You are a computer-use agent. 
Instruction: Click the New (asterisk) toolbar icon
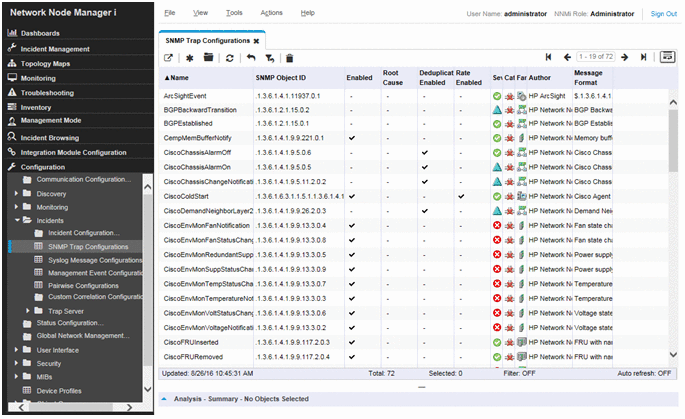pyautogui.click(x=189, y=58)
